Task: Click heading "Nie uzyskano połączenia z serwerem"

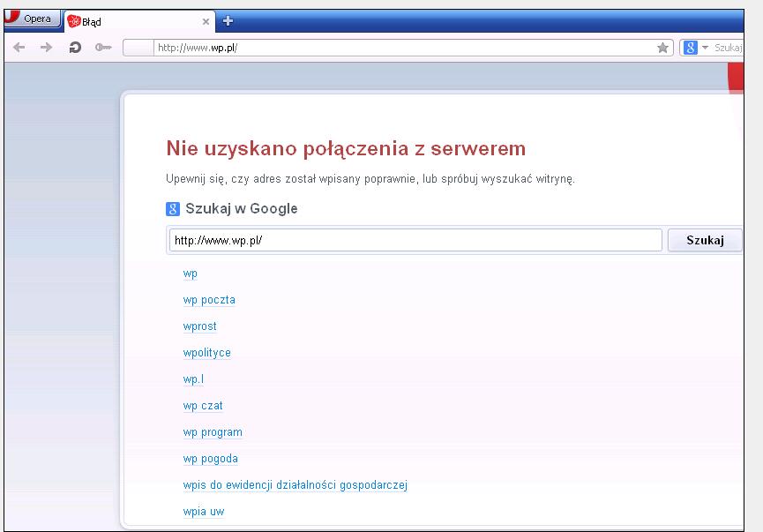Action: [346, 148]
